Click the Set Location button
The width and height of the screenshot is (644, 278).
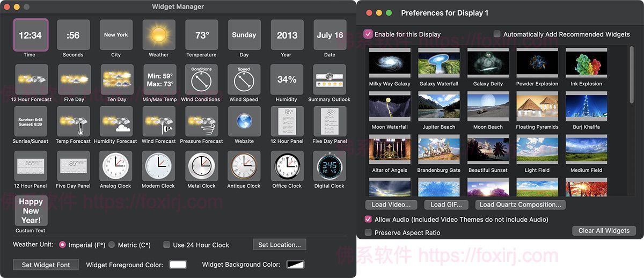click(280, 245)
